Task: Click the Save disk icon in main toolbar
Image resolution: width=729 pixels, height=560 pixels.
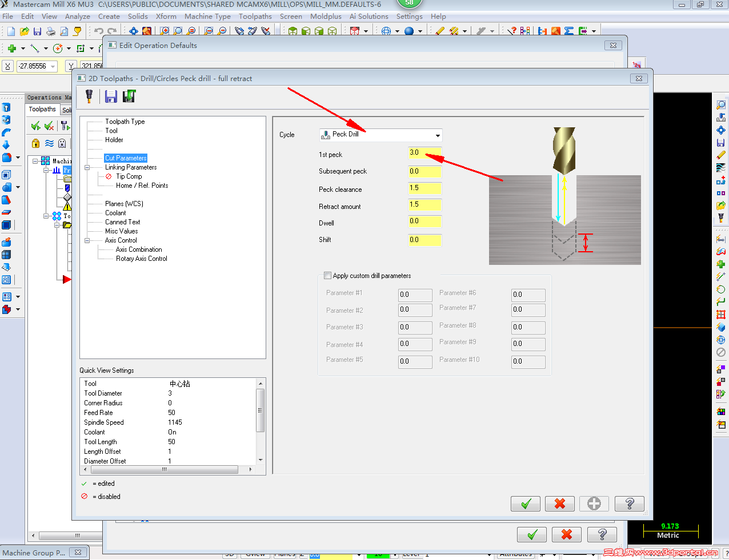Action: coord(37,31)
